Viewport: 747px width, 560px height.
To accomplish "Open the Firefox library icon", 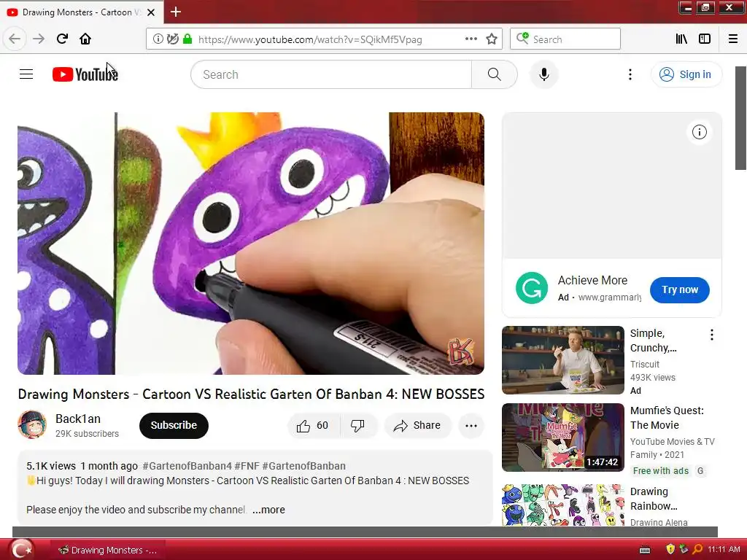I will (x=681, y=39).
